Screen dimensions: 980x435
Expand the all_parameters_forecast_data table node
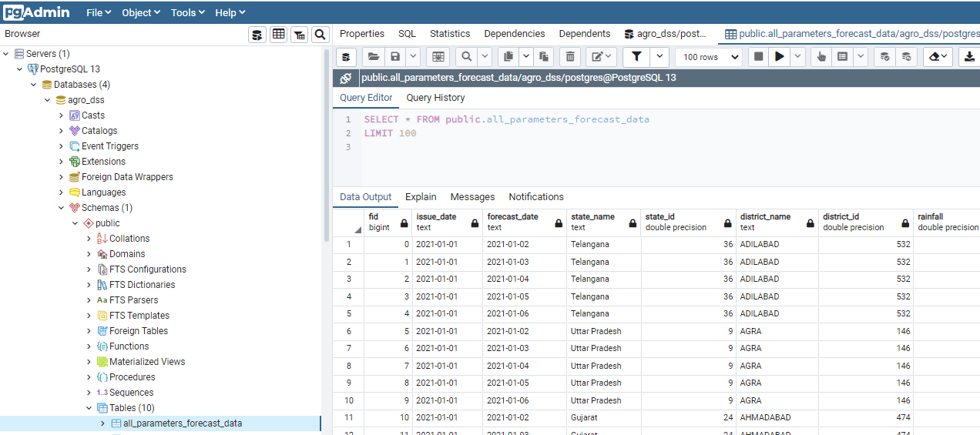pos(103,423)
